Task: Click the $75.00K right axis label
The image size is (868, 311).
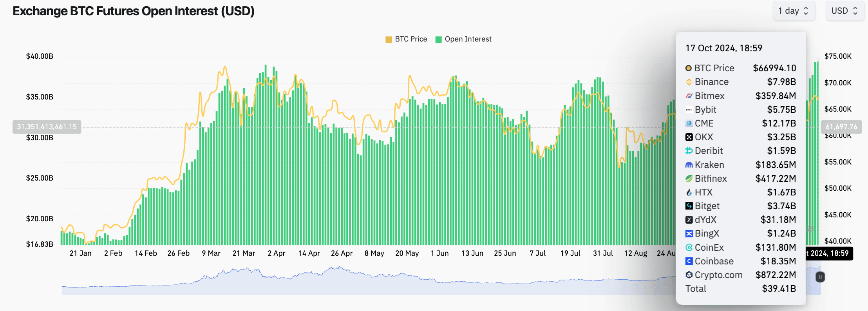Action: 838,56
